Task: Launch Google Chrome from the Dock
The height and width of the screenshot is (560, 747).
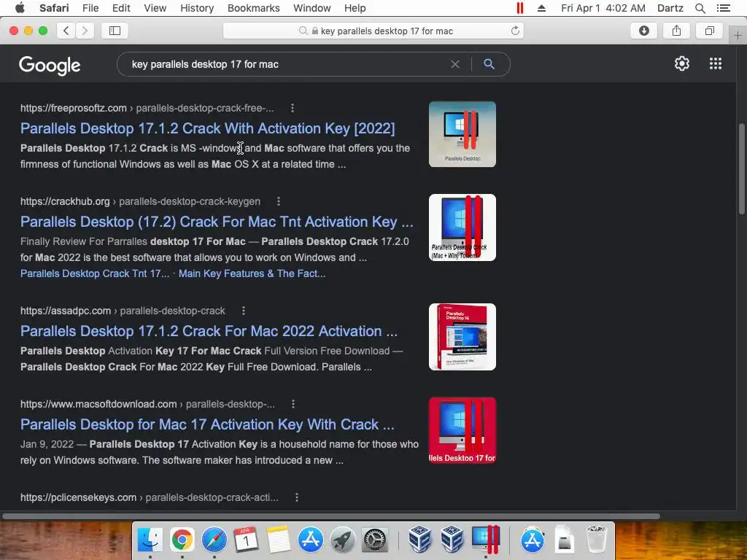Action: coord(182,540)
